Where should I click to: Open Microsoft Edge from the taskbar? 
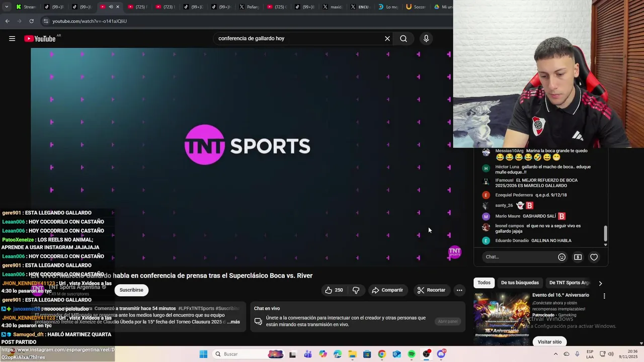[x=338, y=354]
